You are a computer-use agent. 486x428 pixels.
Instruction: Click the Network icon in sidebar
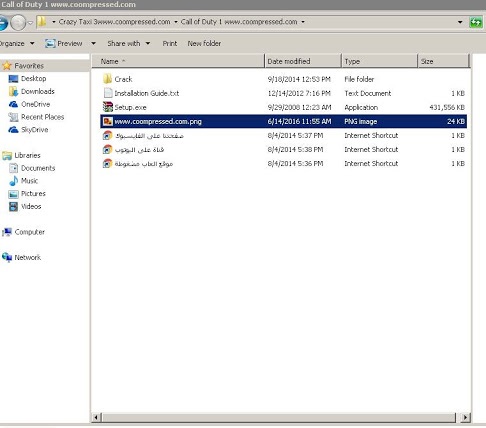coord(7,257)
